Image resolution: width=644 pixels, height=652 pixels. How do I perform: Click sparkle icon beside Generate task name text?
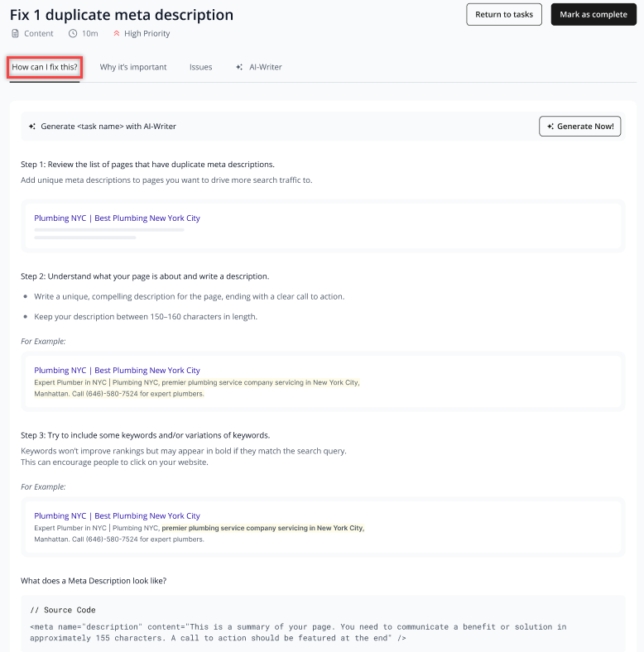pos(32,127)
